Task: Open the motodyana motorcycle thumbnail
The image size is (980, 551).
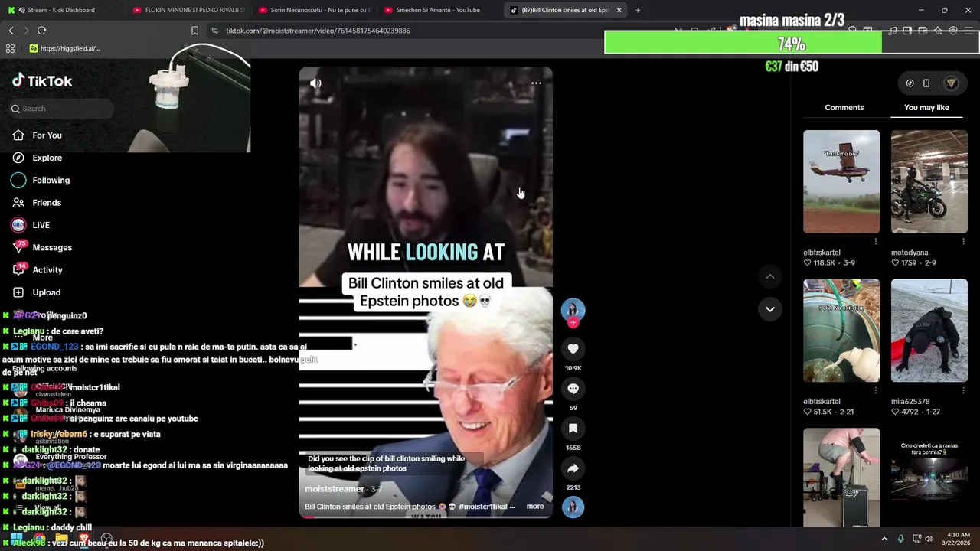Action: 929,181
